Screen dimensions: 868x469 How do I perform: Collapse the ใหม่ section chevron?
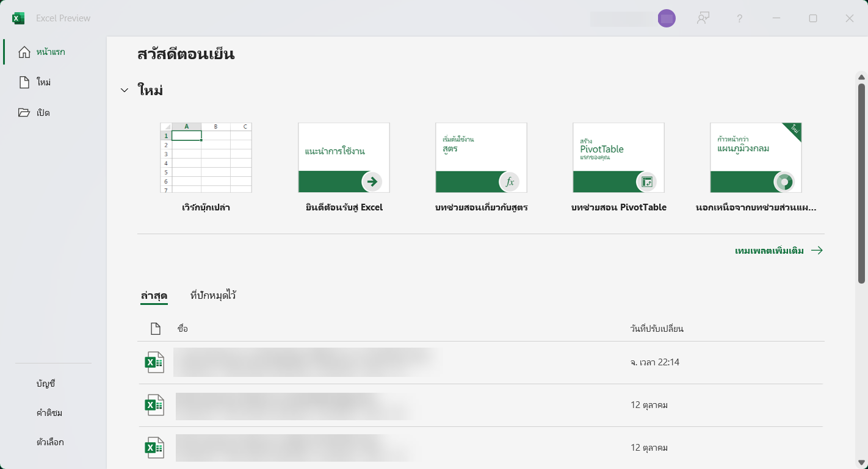click(x=125, y=90)
